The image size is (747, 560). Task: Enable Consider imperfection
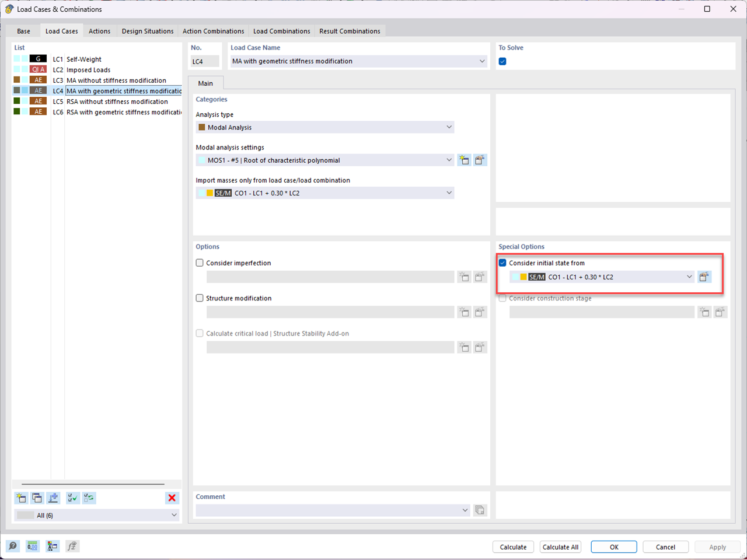coord(200,262)
